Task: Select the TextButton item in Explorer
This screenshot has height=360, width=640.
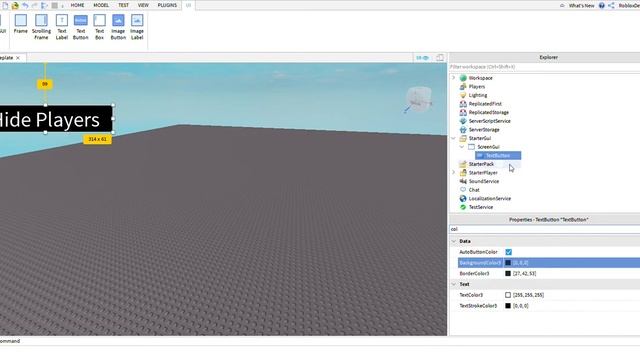Action: 498,156
